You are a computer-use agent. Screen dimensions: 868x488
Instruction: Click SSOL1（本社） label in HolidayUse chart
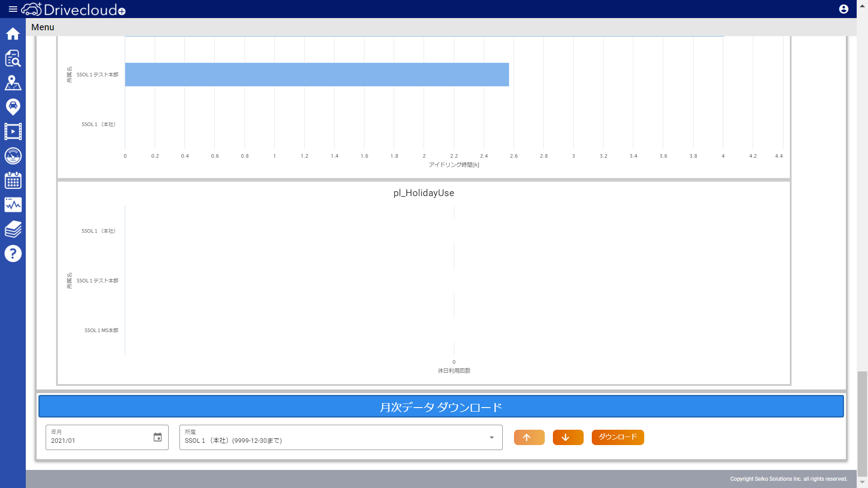tap(99, 231)
